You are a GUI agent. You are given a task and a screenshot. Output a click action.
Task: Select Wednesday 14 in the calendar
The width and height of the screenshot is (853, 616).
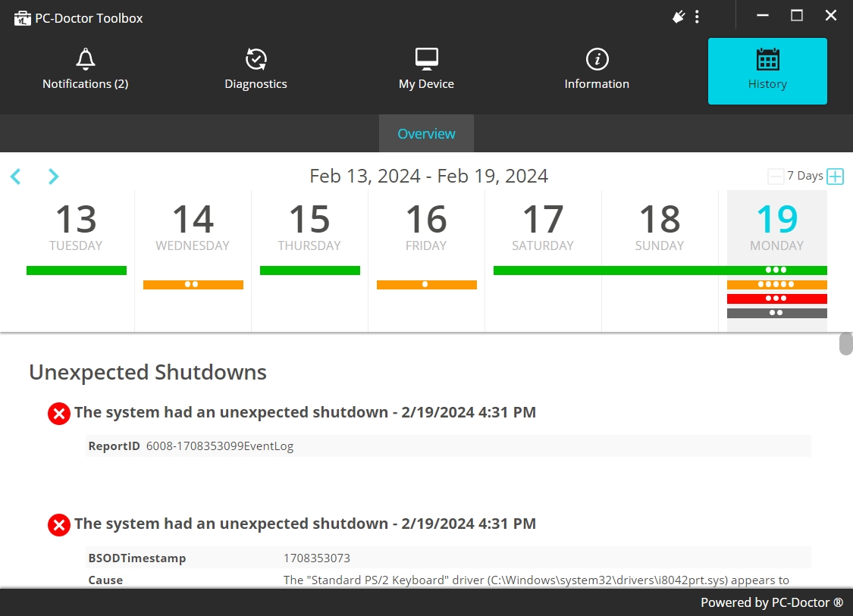193,227
